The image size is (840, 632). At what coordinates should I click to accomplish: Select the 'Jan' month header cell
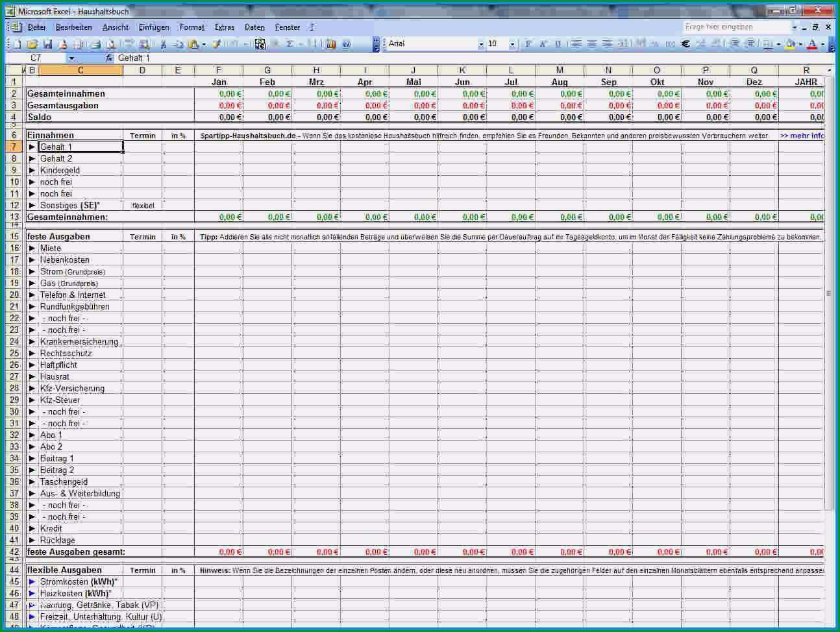pos(219,82)
